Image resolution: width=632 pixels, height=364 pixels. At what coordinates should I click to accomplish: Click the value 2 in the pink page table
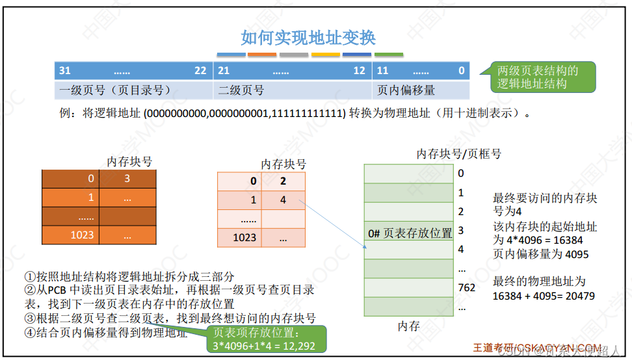pos(283,181)
